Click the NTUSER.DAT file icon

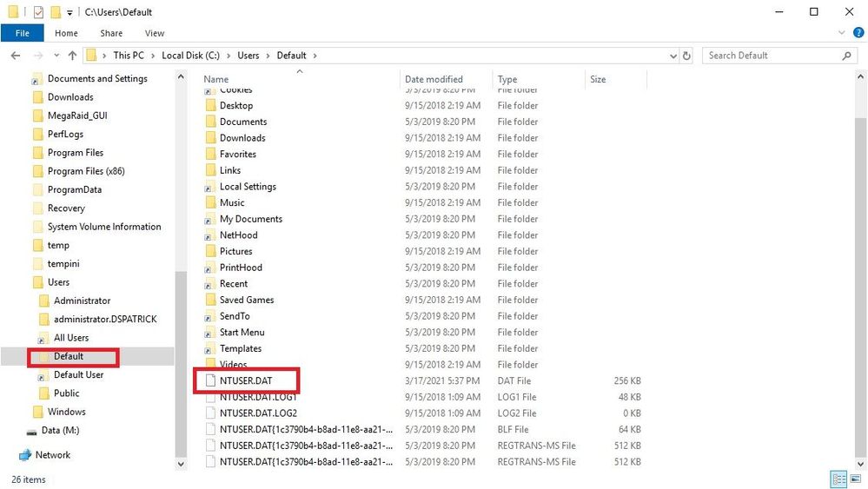point(210,380)
